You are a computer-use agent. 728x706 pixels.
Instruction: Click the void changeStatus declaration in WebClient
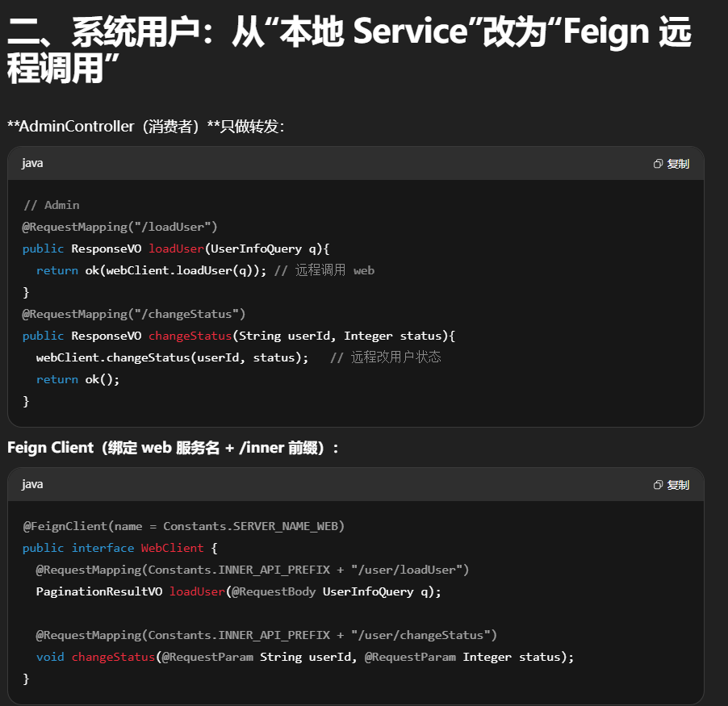pyautogui.click(x=95, y=657)
